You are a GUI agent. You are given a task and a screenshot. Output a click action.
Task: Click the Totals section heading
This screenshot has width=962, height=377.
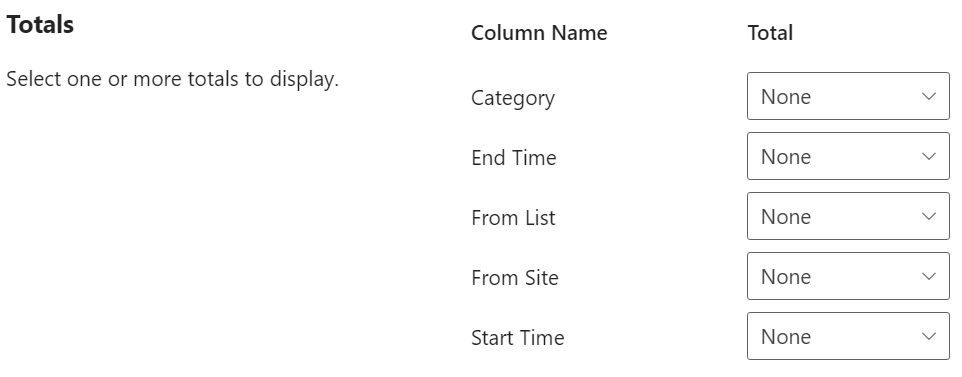[x=40, y=25]
